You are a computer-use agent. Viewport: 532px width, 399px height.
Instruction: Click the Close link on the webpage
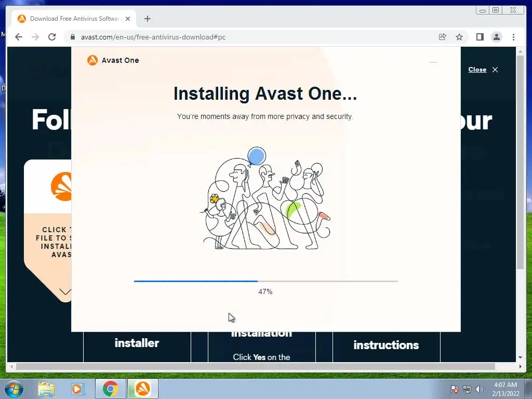[x=477, y=70]
